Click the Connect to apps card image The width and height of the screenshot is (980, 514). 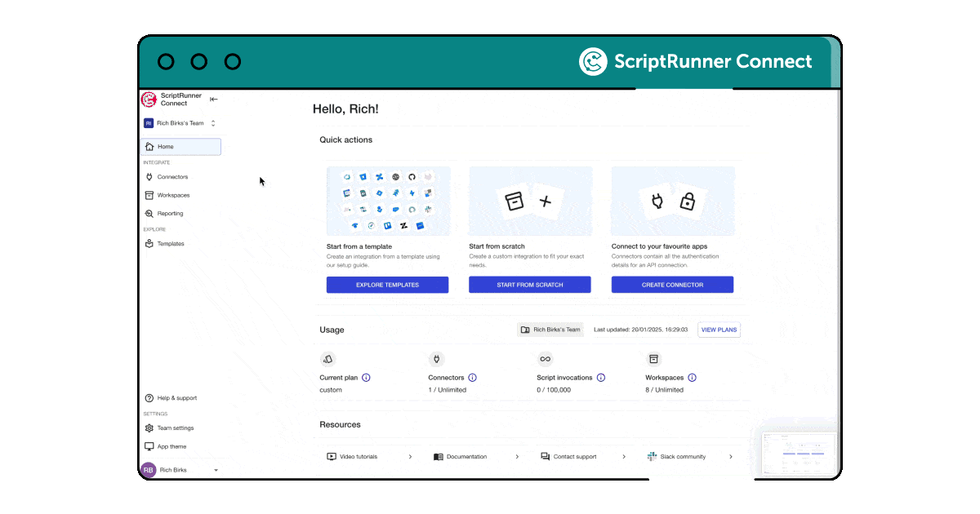tap(673, 202)
